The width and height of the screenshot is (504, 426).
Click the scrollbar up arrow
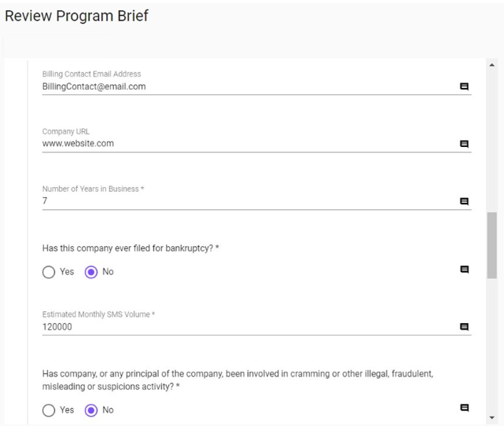491,65
